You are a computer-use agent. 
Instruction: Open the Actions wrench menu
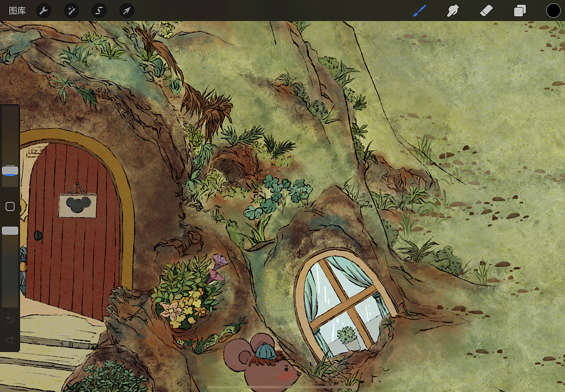coord(43,11)
